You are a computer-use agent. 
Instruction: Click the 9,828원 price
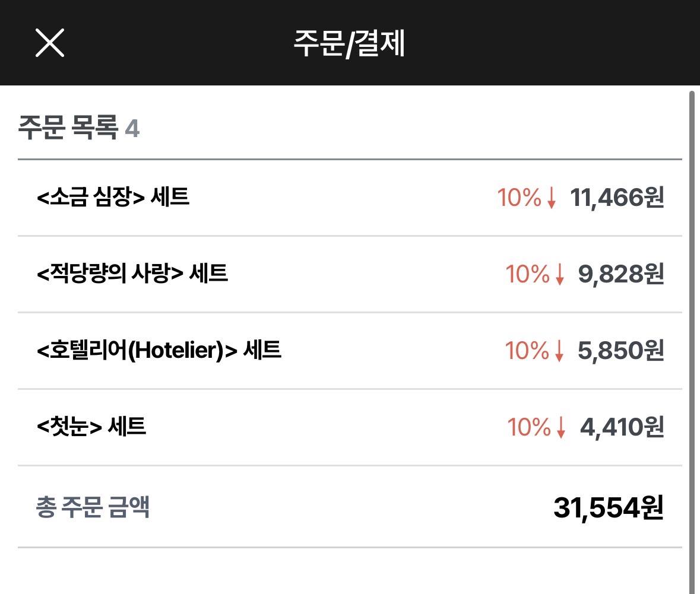[x=620, y=275]
